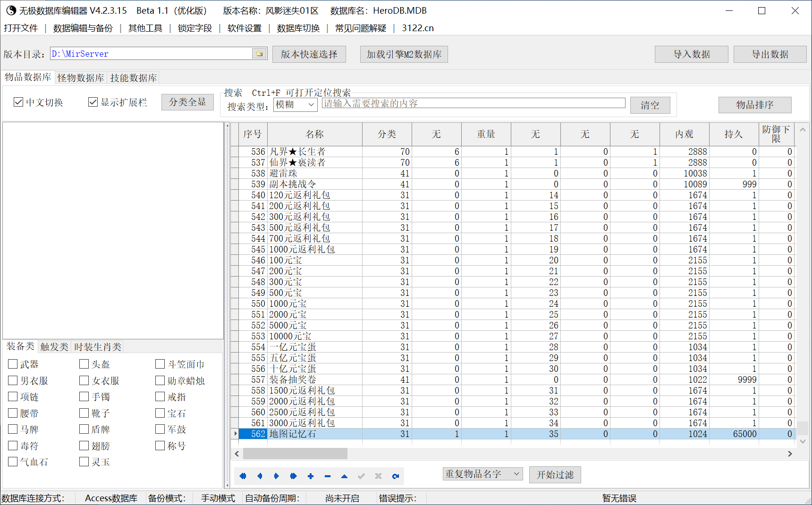Jump to last record navigator arrow

(294, 476)
